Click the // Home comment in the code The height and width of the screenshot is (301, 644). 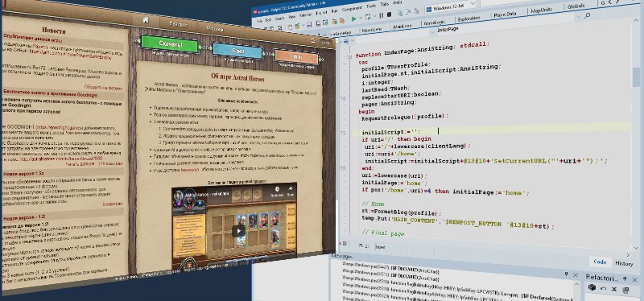point(373,204)
